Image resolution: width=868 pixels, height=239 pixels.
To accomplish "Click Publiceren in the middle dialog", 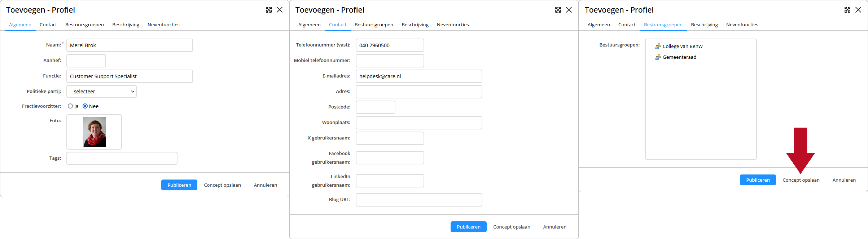I will coord(469,227).
